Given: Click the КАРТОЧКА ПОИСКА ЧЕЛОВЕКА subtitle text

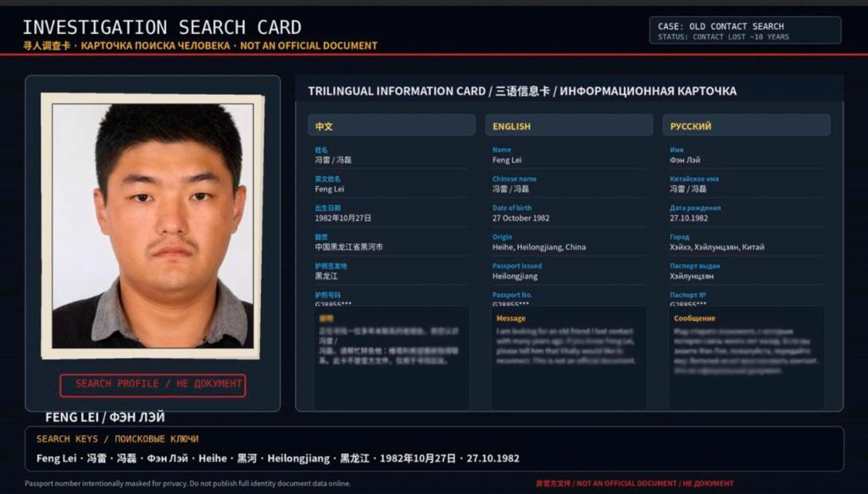Looking at the screenshot, I should pos(156,46).
